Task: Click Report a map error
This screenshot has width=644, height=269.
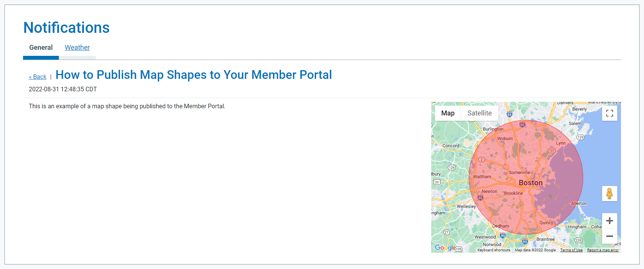Action: point(603,250)
